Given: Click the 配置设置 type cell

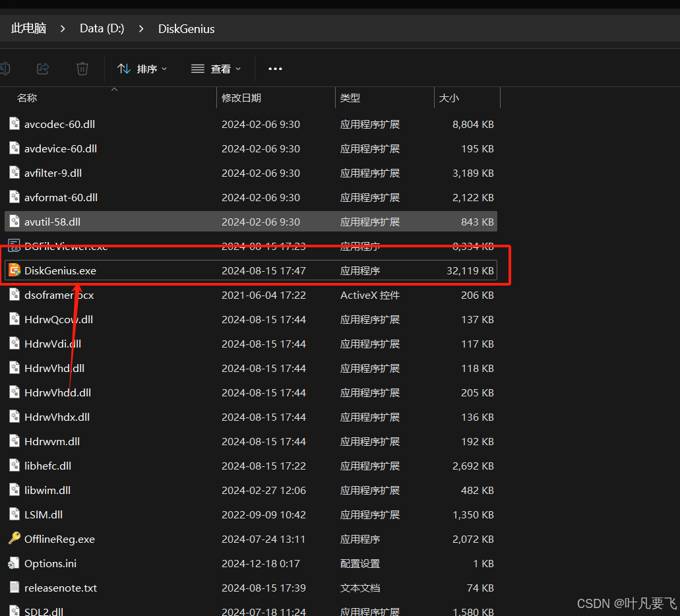Looking at the screenshot, I should [x=360, y=563].
